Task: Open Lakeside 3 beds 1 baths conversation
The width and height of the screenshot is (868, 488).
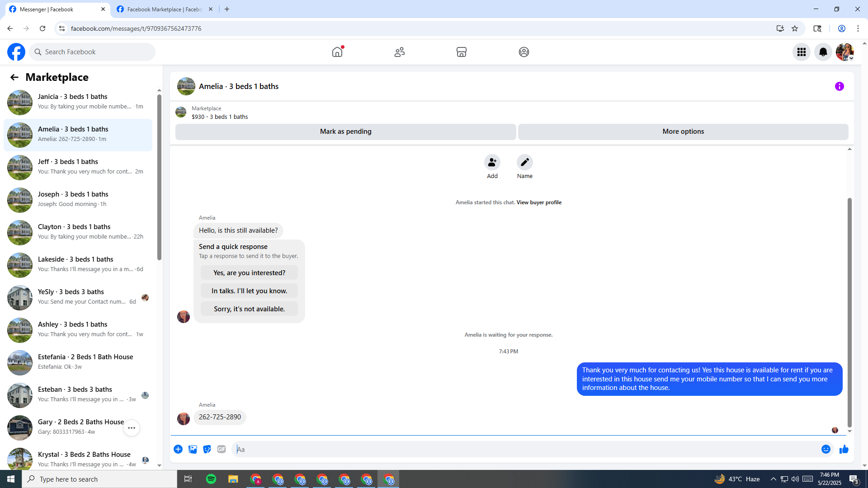Action: pyautogui.click(x=78, y=265)
